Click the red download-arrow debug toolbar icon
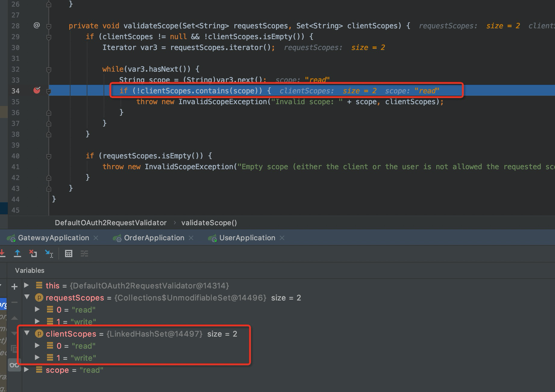 (3, 254)
